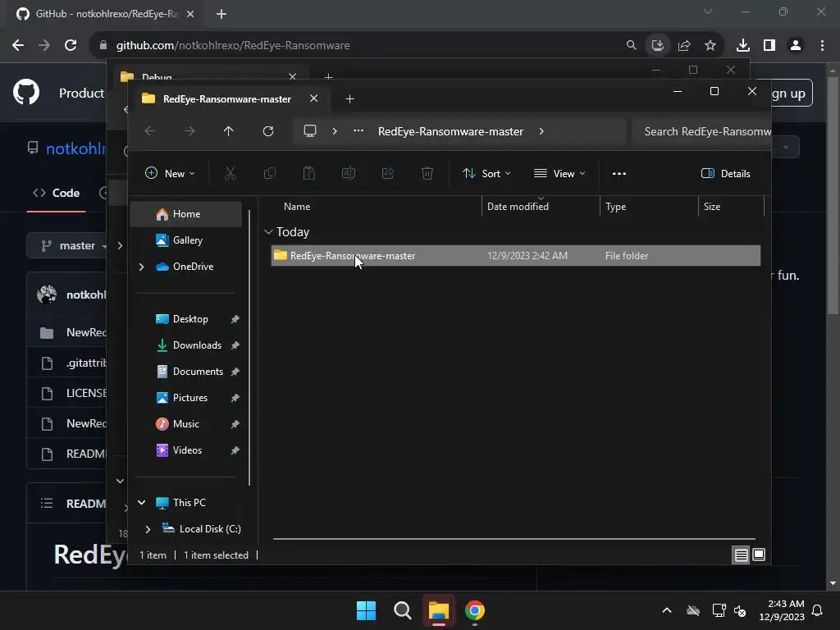The height and width of the screenshot is (630, 840).
Task: Click the Copy icon in Explorer toolbar
Action: click(x=269, y=174)
